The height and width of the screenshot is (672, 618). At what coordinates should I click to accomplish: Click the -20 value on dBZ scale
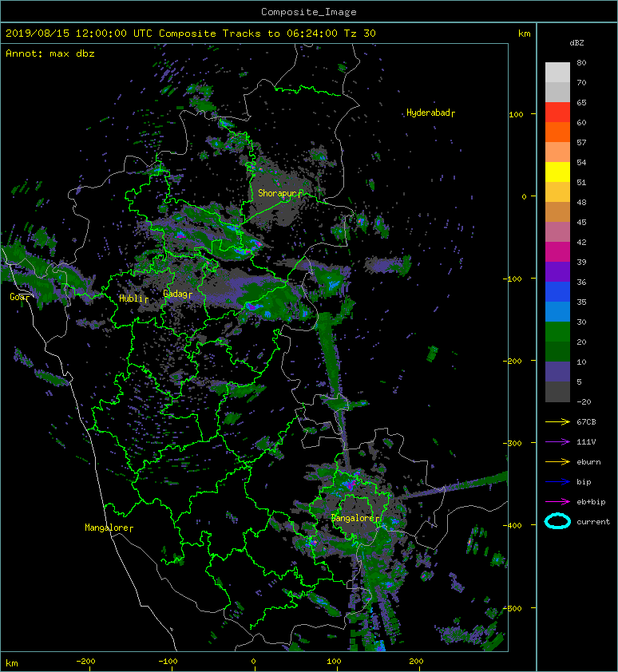pos(584,401)
